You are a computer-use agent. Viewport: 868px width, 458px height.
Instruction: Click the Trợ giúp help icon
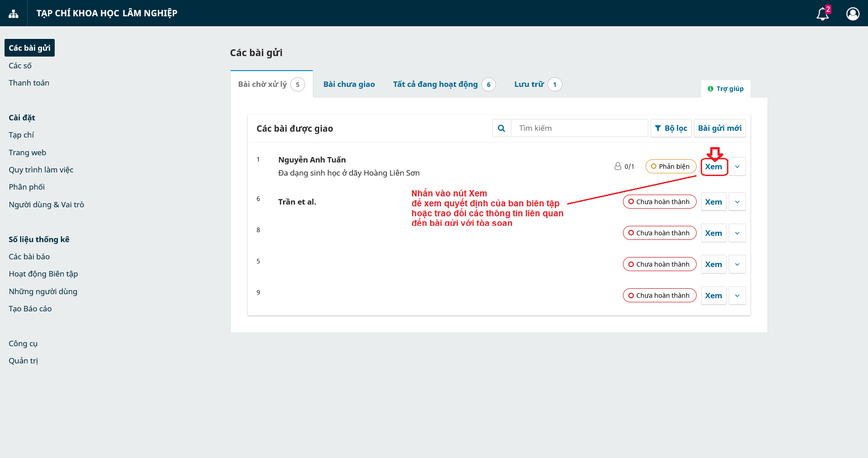click(711, 89)
